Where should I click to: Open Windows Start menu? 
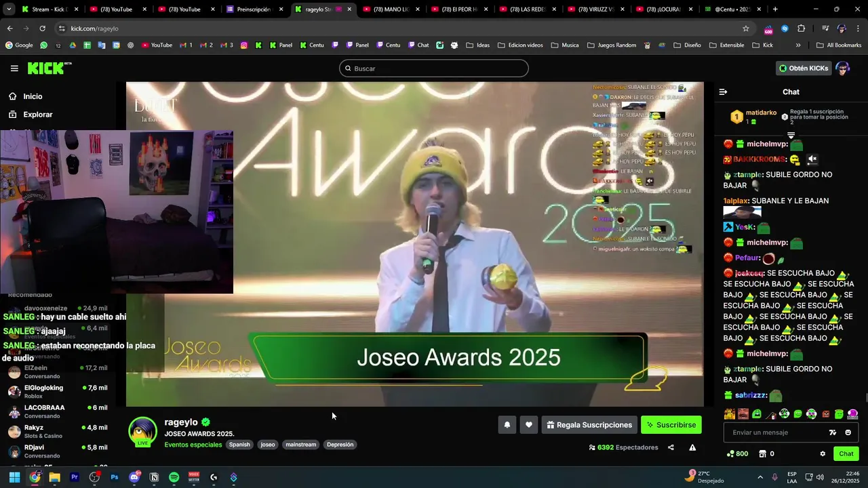pyautogui.click(x=14, y=477)
